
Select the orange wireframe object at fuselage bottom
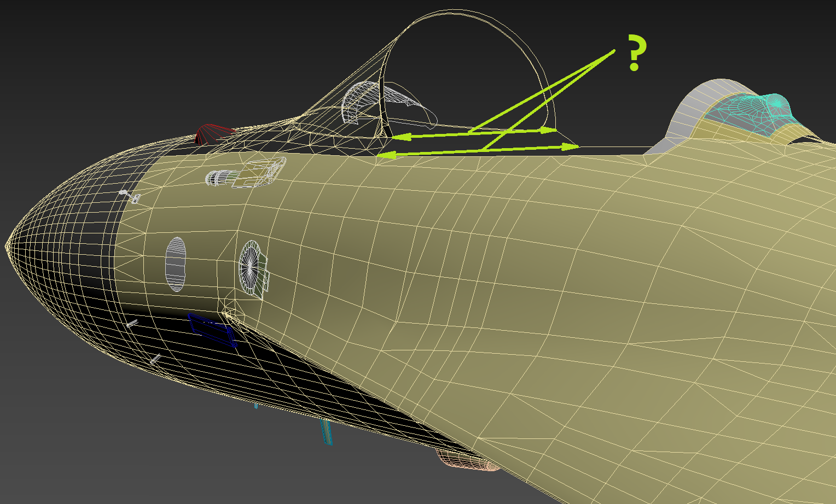468,462
